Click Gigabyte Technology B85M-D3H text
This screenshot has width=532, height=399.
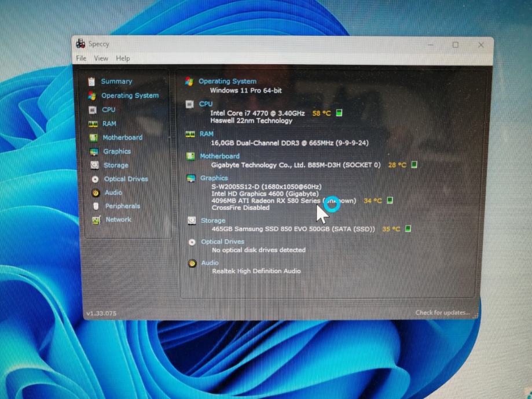click(x=296, y=165)
